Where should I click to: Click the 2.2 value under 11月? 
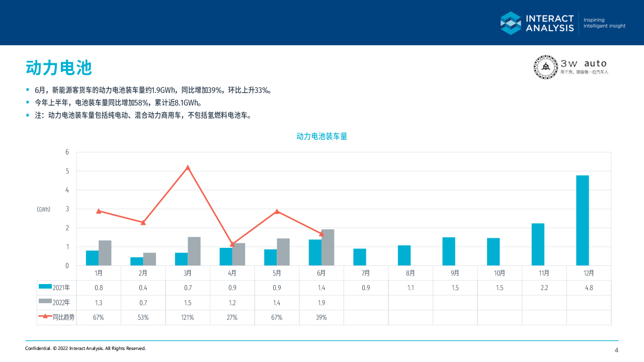pyautogui.click(x=544, y=288)
